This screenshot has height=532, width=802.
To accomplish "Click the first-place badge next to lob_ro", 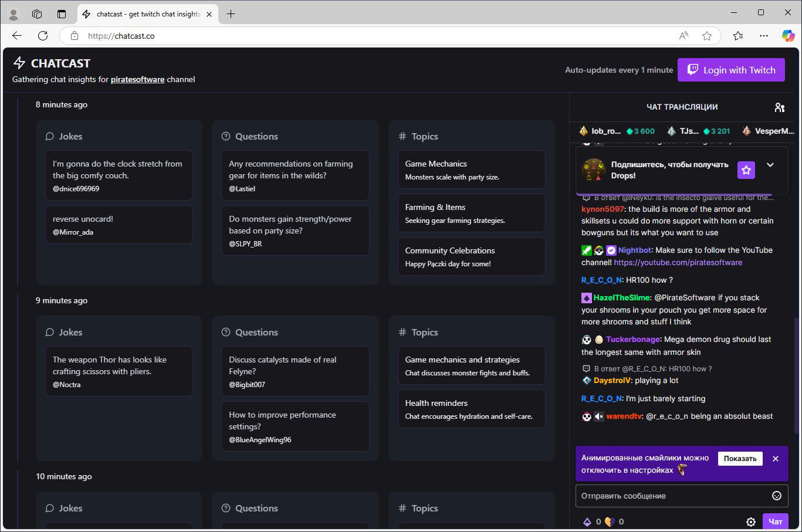I will pyautogui.click(x=583, y=130).
